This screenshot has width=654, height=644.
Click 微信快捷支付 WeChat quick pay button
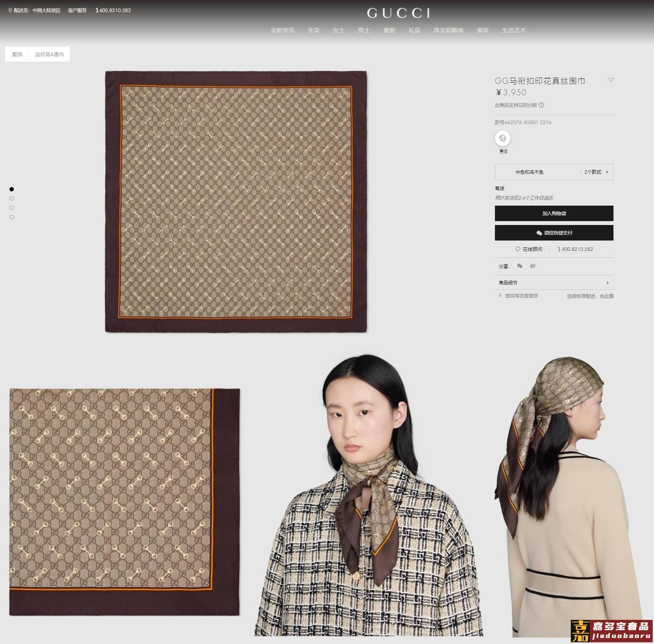(554, 233)
